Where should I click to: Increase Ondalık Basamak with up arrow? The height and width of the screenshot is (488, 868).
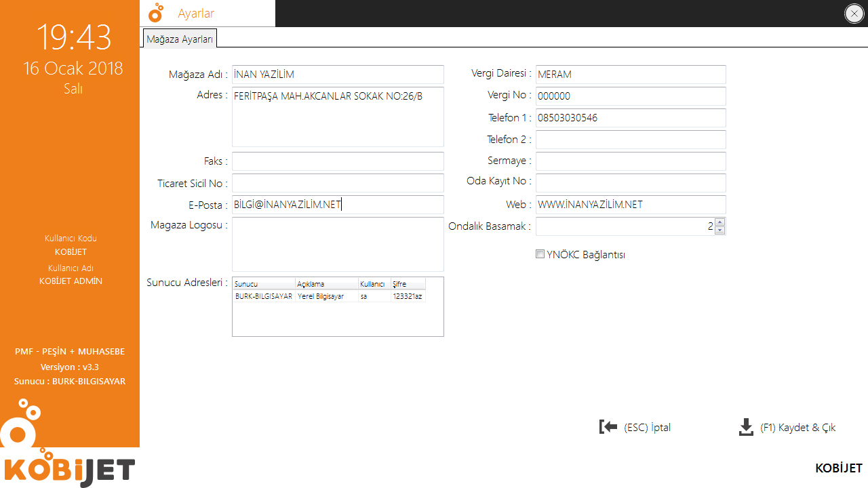[x=720, y=222]
